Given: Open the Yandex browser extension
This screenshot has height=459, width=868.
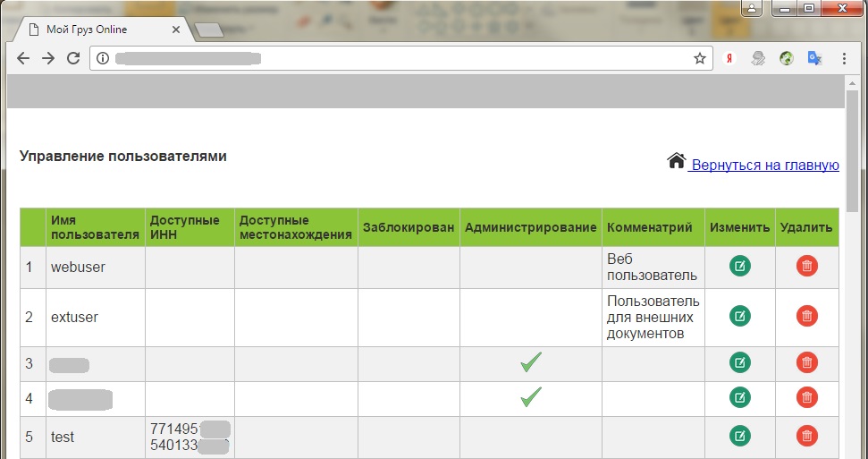Looking at the screenshot, I should pyautogui.click(x=729, y=58).
